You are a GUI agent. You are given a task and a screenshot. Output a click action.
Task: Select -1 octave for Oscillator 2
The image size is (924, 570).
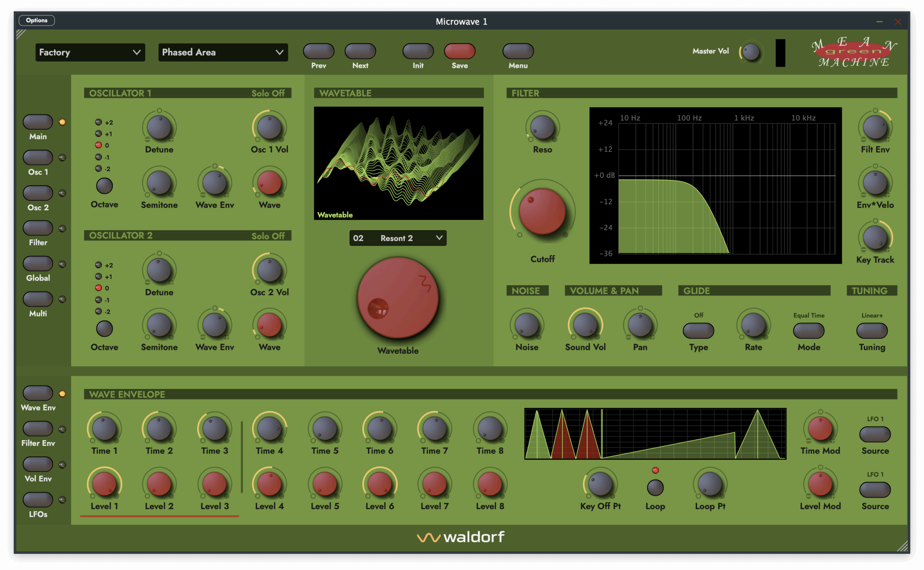(x=99, y=300)
